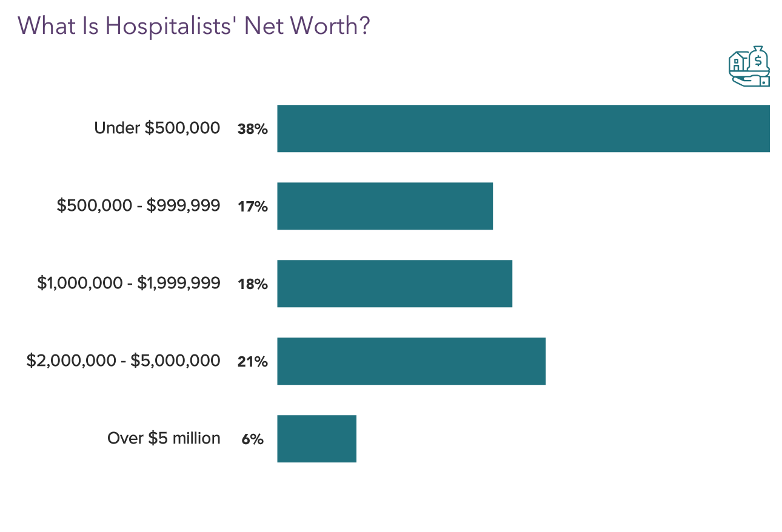
Task: Select the 21% percentage value
Action: [x=252, y=362]
